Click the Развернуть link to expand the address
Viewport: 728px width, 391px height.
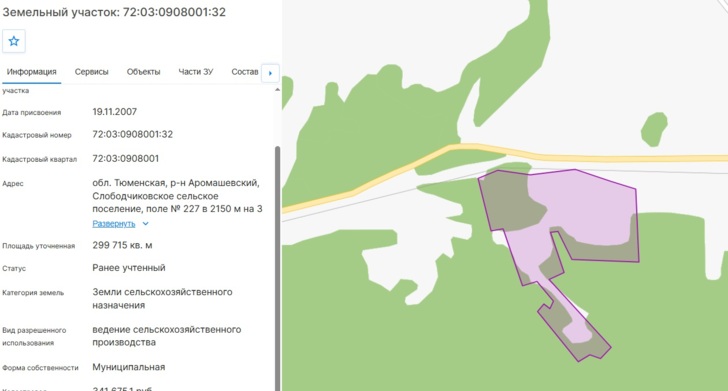pos(114,224)
